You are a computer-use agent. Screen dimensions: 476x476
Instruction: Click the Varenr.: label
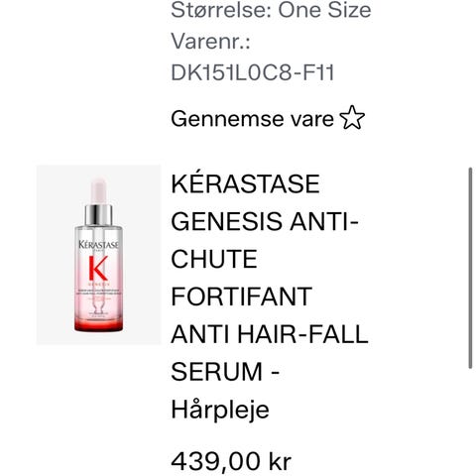[x=210, y=42]
